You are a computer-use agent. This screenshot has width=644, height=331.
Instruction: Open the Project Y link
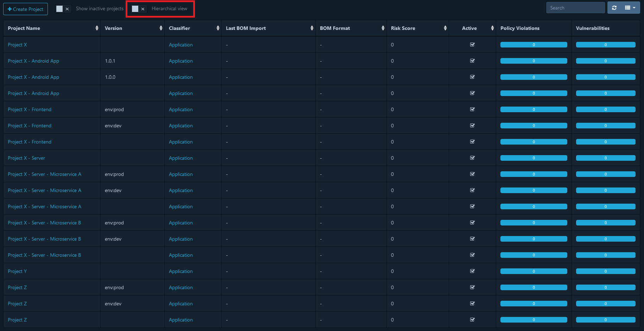(17, 271)
